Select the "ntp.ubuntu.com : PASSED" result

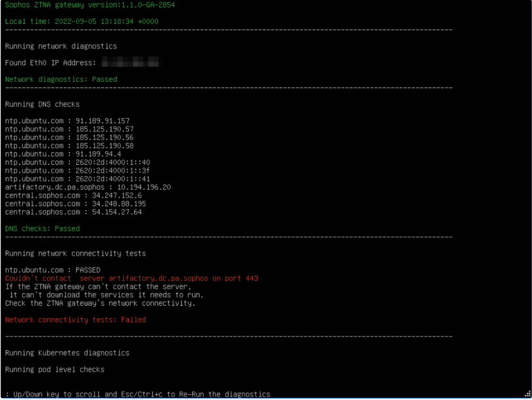(53, 270)
